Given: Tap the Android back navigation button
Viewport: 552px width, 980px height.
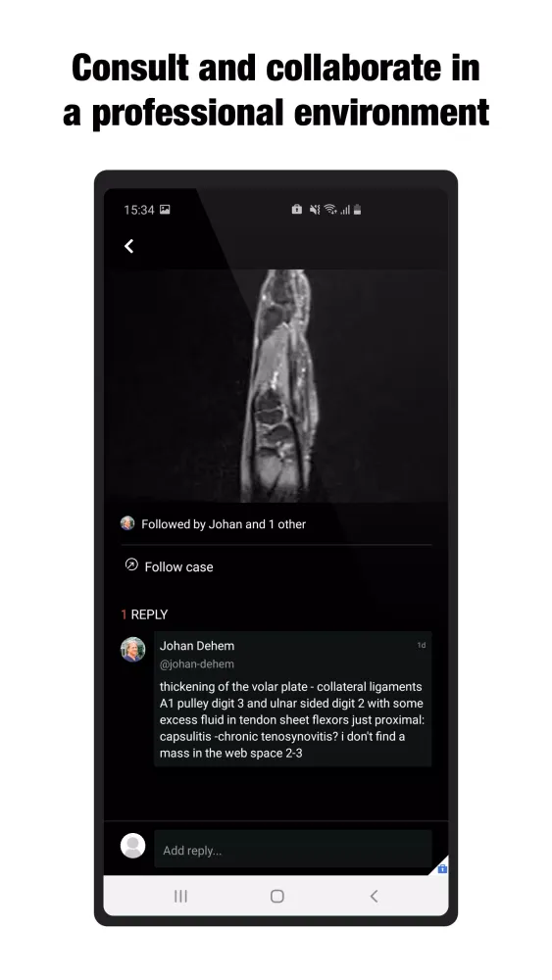Looking at the screenshot, I should (x=374, y=897).
